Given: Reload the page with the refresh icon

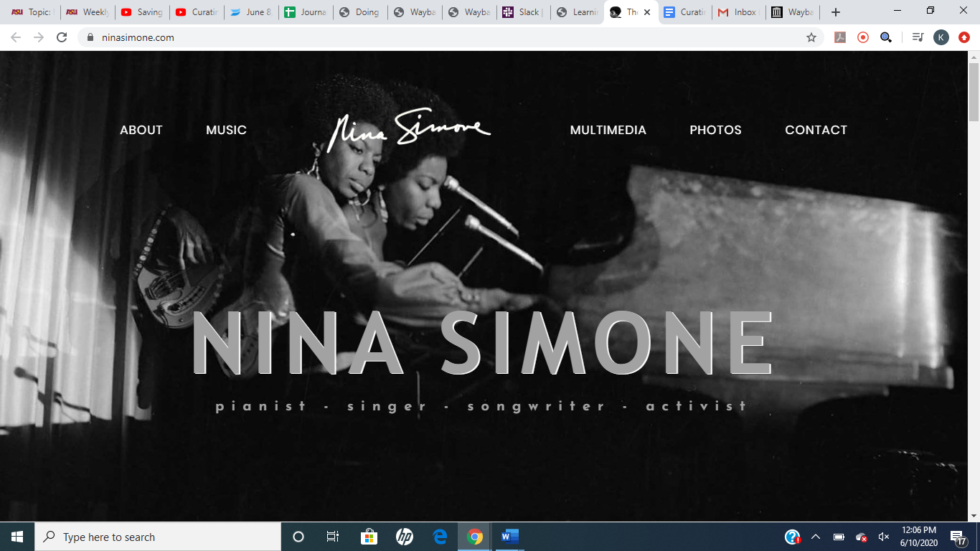Looking at the screenshot, I should point(62,37).
